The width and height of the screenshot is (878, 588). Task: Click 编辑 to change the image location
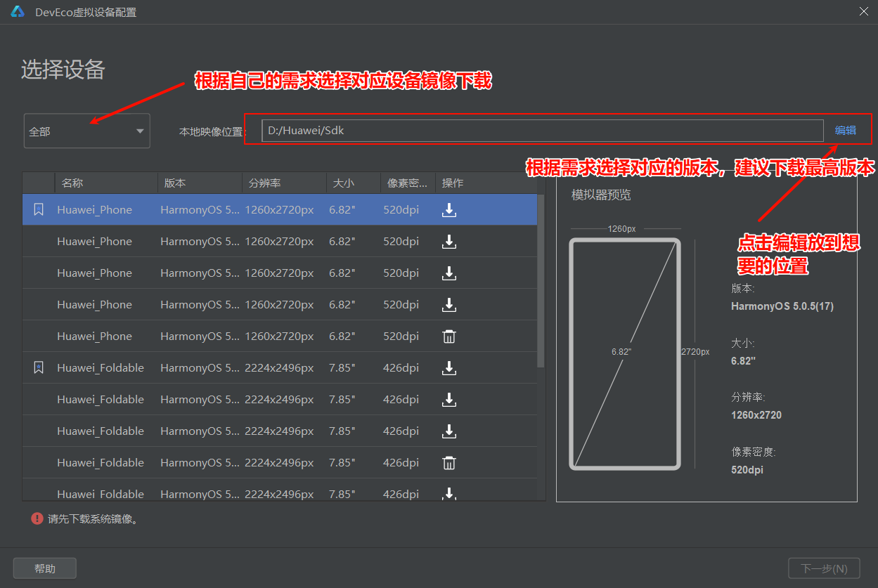(846, 130)
